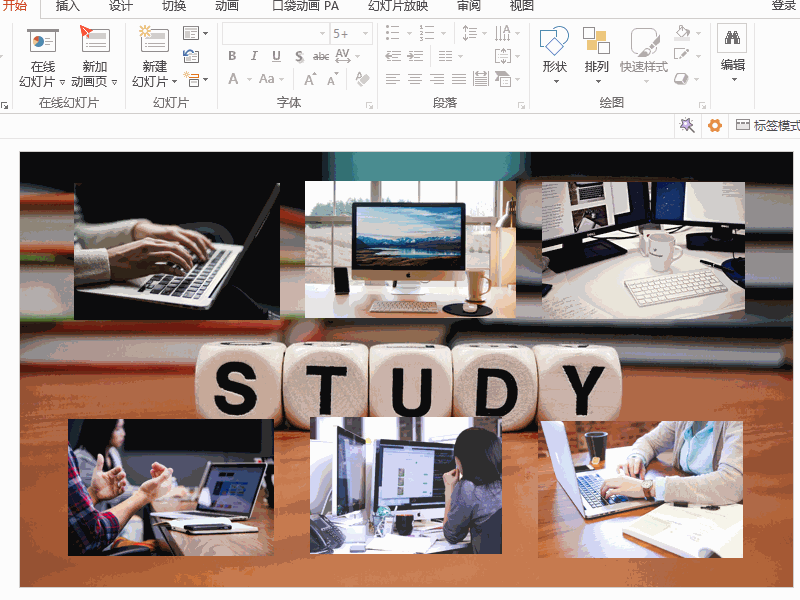Toggle Underline formatting
The image size is (800, 600).
(276, 56)
